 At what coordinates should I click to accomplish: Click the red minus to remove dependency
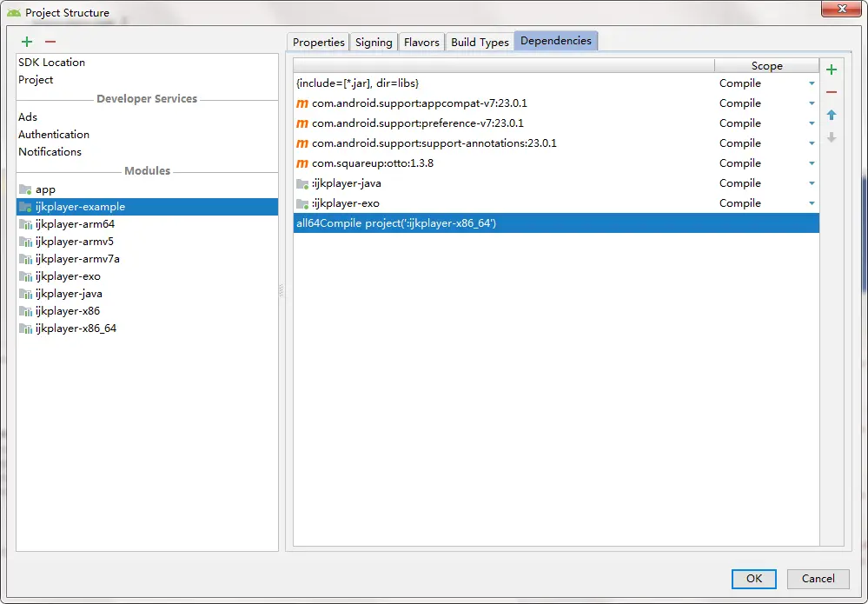(832, 92)
